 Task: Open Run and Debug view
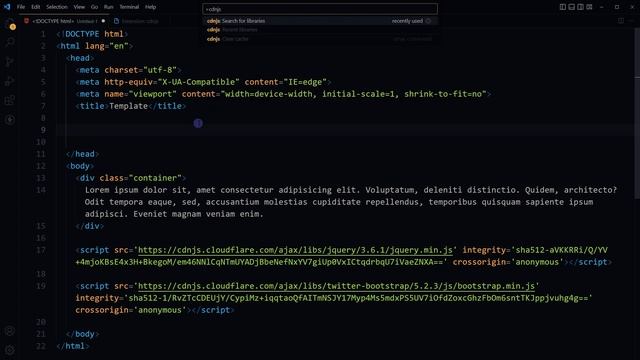[10, 81]
